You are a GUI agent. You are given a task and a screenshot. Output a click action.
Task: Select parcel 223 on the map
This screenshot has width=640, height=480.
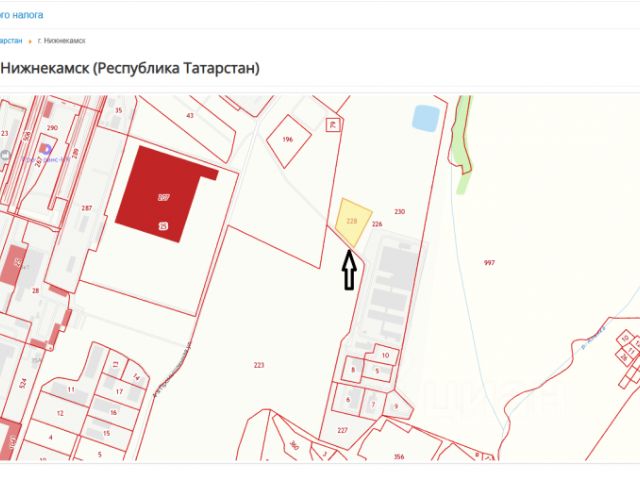coord(259,365)
